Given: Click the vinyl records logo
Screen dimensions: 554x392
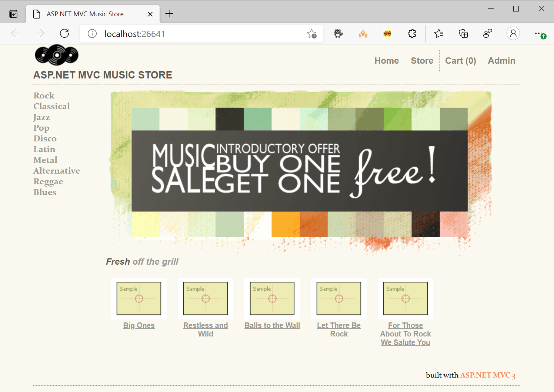Looking at the screenshot, I should pyautogui.click(x=57, y=55).
